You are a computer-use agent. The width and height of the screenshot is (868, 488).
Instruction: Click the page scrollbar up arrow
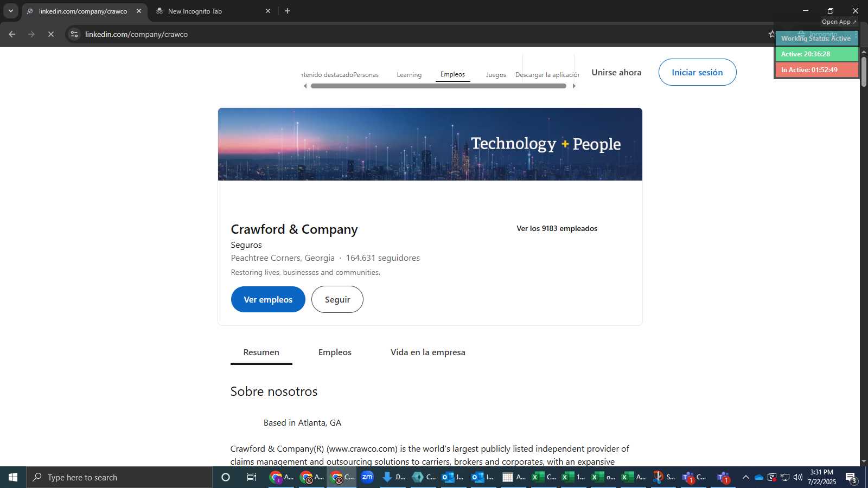pos(864,52)
